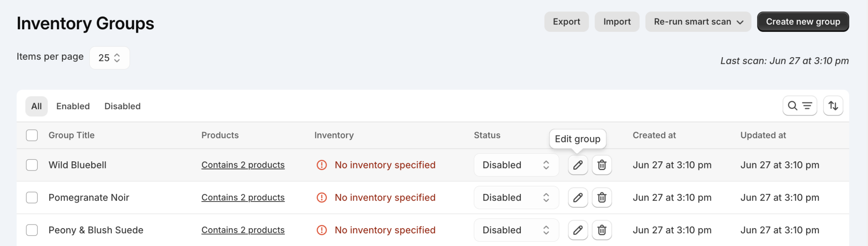Viewport: 868px width, 246px height.
Task: Open the Items per page selector
Action: pyautogui.click(x=109, y=58)
